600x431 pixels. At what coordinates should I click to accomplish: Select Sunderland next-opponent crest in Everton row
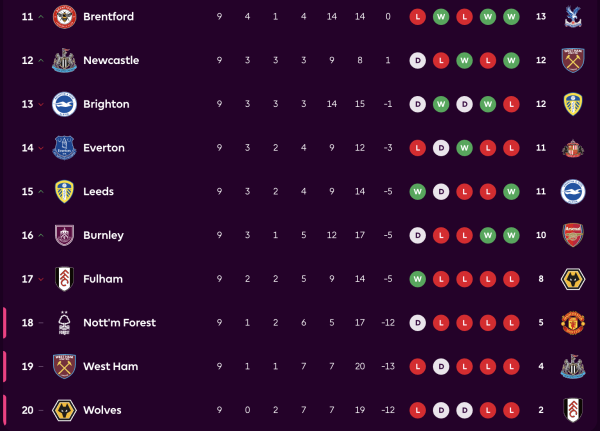tap(572, 148)
